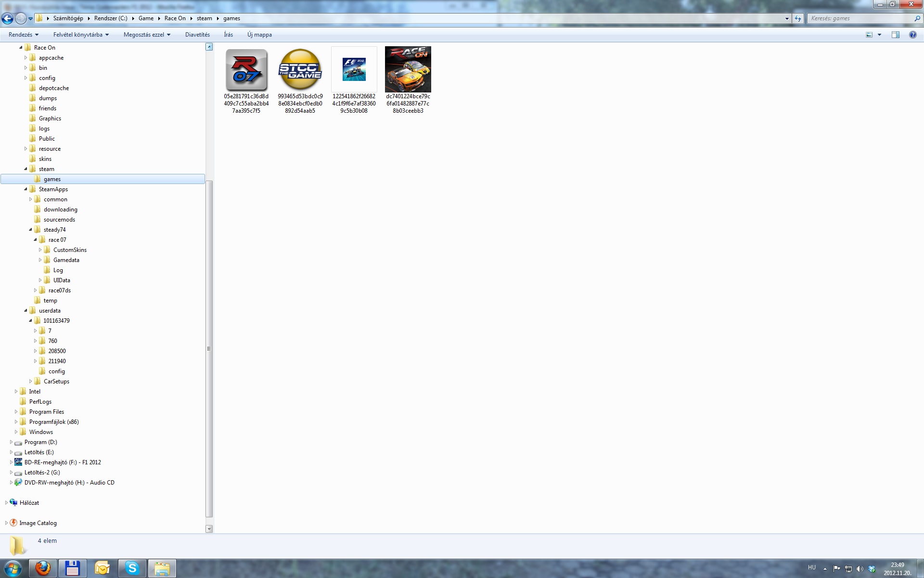
Task: Open Hálózat network location
Action: coord(29,502)
